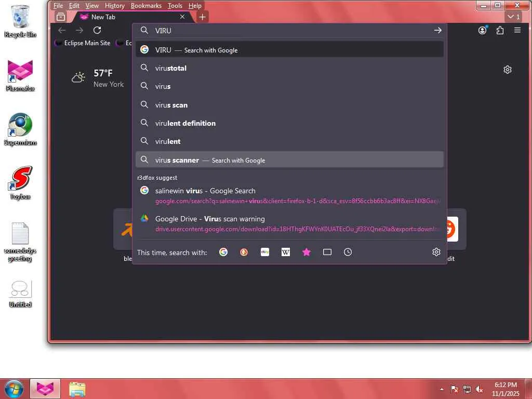Click the 57°F New York weather text

click(109, 78)
